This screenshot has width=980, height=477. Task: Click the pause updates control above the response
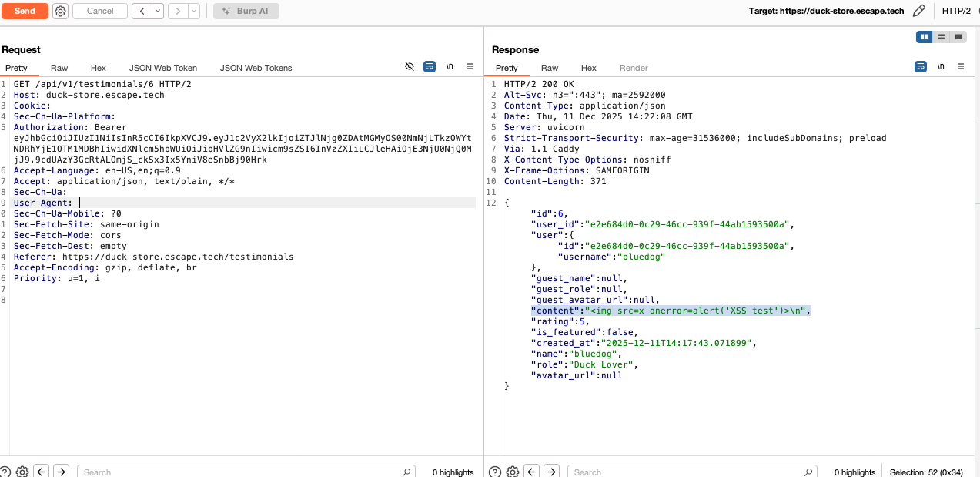pyautogui.click(x=924, y=36)
